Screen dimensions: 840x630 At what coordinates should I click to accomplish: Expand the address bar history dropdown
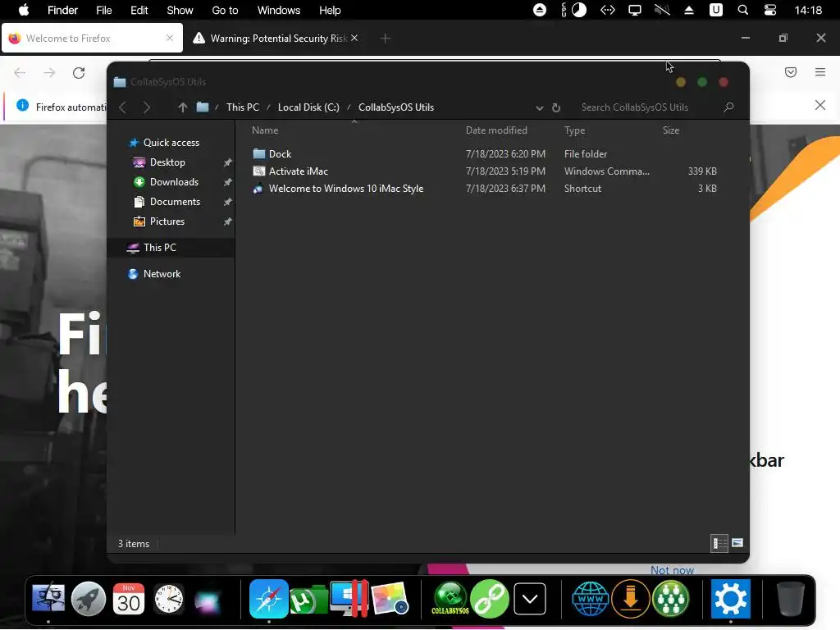pos(540,107)
